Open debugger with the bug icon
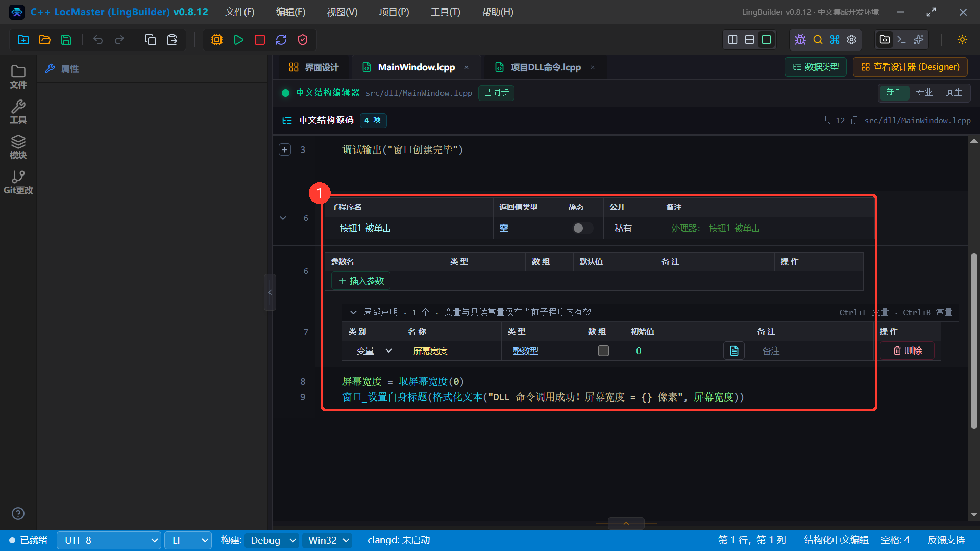This screenshot has height=551, width=980. point(800,40)
